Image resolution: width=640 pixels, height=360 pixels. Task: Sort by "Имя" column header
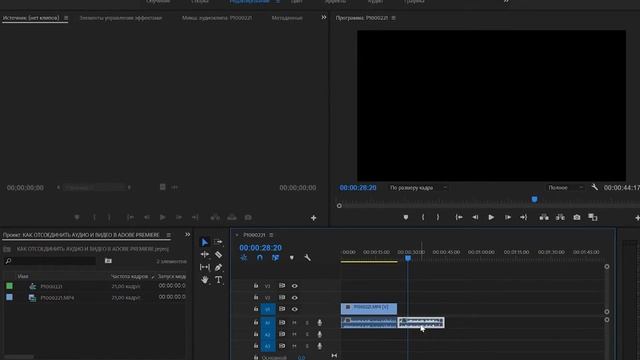point(23,276)
